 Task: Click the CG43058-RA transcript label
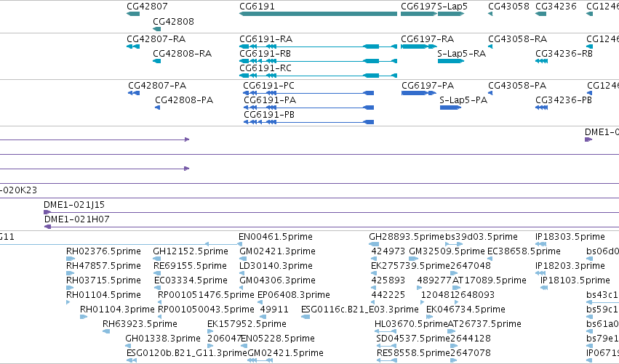pos(518,39)
